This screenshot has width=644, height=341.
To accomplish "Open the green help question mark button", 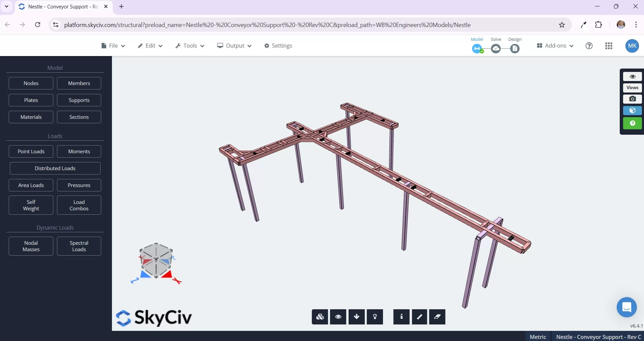I will coord(633,123).
